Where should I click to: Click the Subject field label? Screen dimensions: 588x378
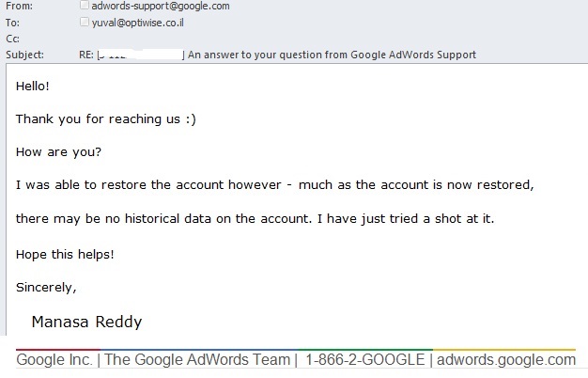24,55
